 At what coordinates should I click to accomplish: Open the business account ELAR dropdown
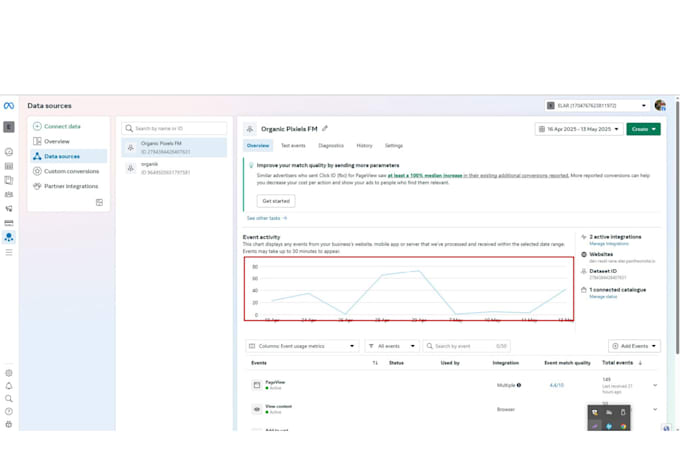[x=597, y=105]
